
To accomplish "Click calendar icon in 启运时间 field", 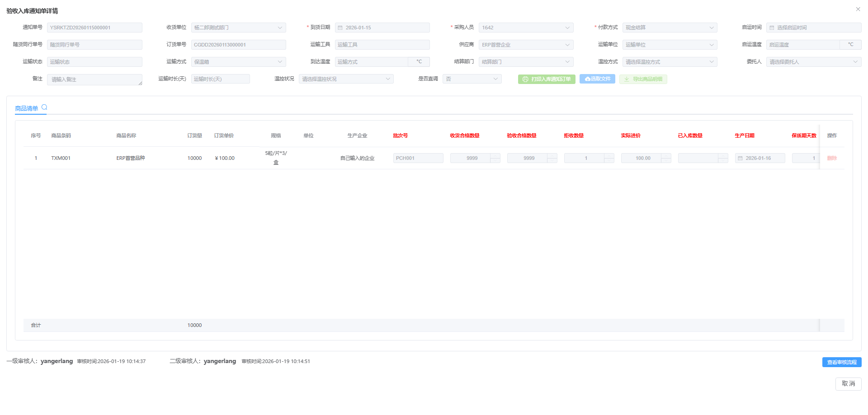I will (772, 28).
